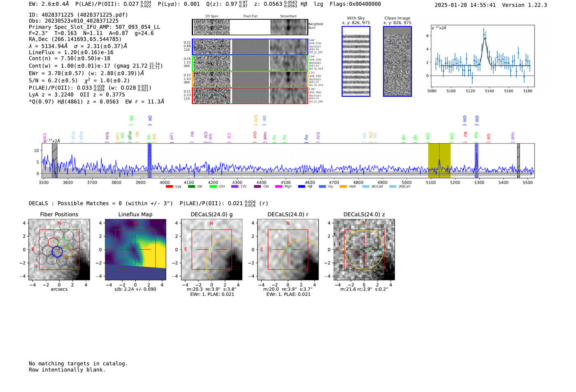Select the blue-outlined 2D spectrum fiber row
This screenshot has height=392, width=576.
250,47
